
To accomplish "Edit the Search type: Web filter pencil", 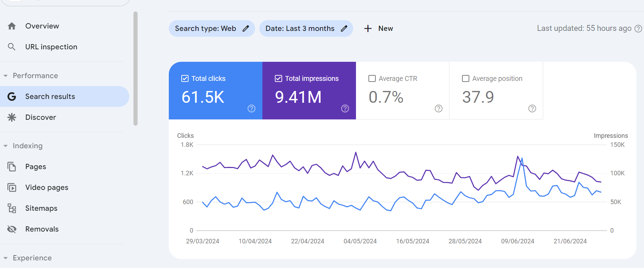I will [x=246, y=28].
